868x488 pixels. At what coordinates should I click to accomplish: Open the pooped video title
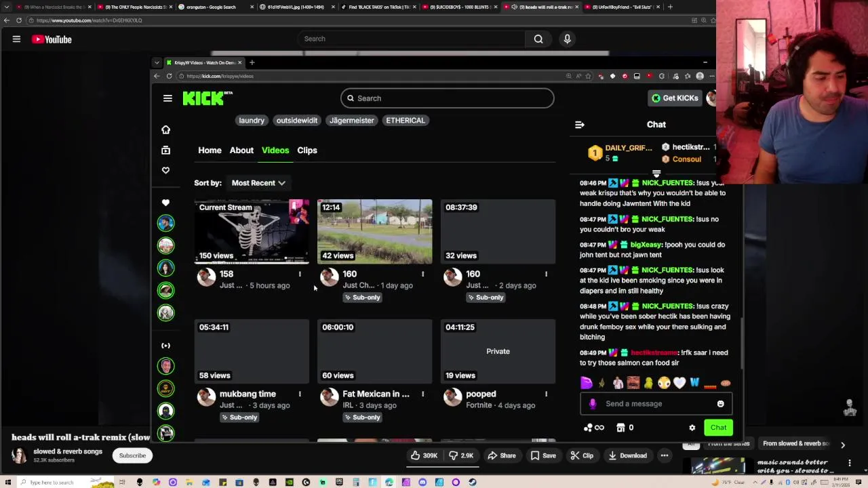[481, 394]
